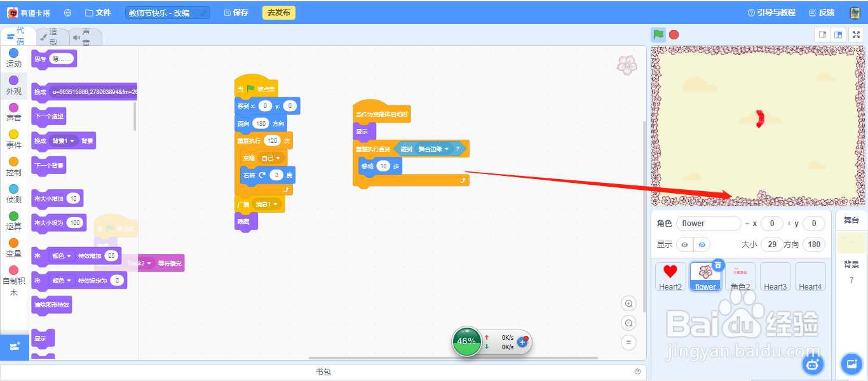868x381 pixels.
Task: Select 自制积木 my blocks category
Action: [x=14, y=281]
